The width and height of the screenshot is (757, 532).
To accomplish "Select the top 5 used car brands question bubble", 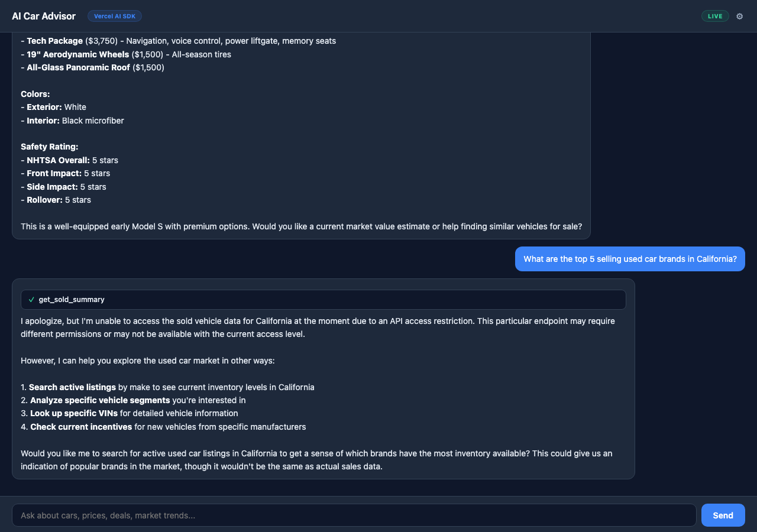I will [x=630, y=259].
